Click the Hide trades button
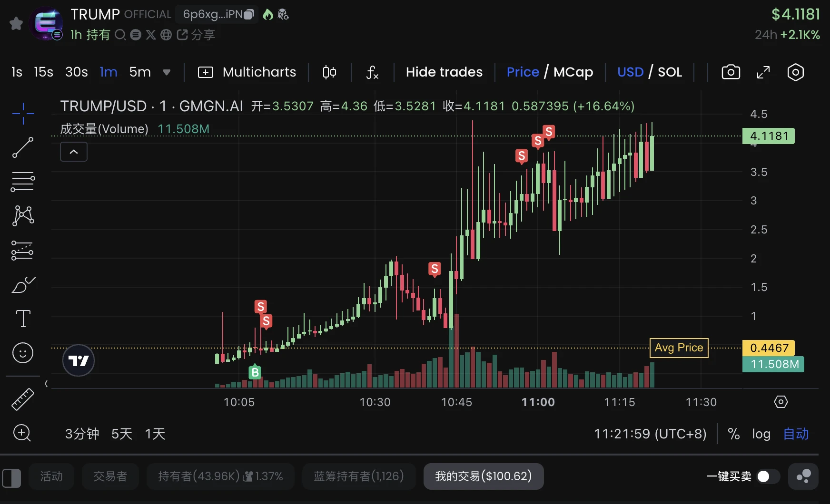This screenshot has height=504, width=830. (444, 72)
